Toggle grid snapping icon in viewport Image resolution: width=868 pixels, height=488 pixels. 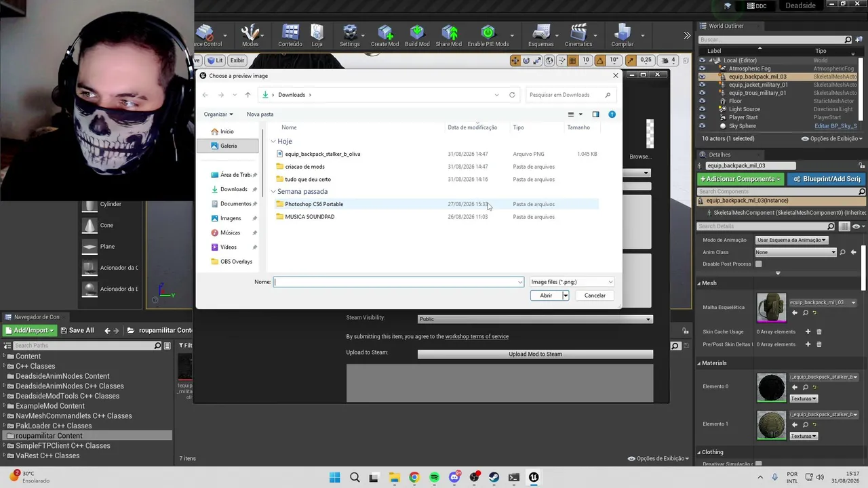pyautogui.click(x=572, y=60)
